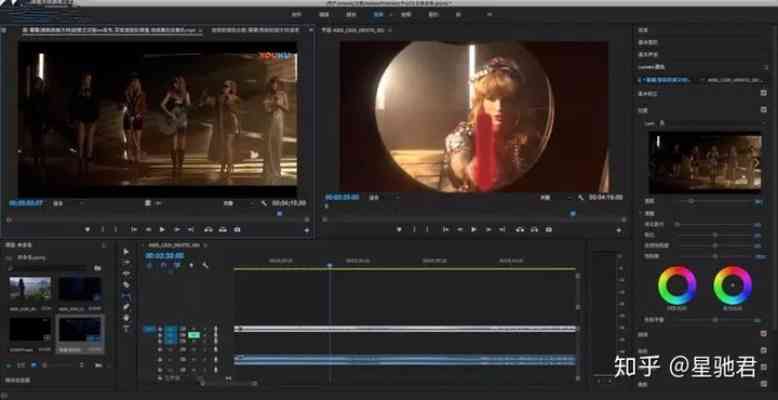Go to In point in Source monitor

pos(134,229)
